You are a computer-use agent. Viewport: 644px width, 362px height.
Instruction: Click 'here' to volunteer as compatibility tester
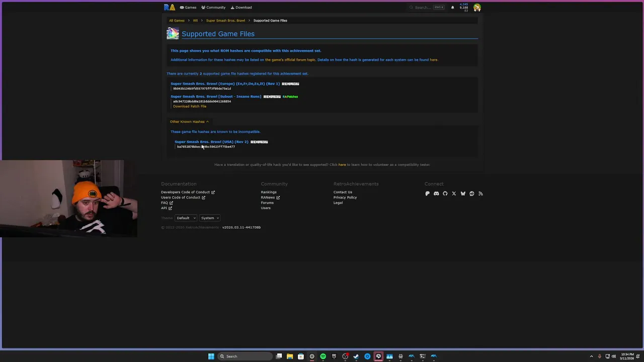click(x=342, y=164)
